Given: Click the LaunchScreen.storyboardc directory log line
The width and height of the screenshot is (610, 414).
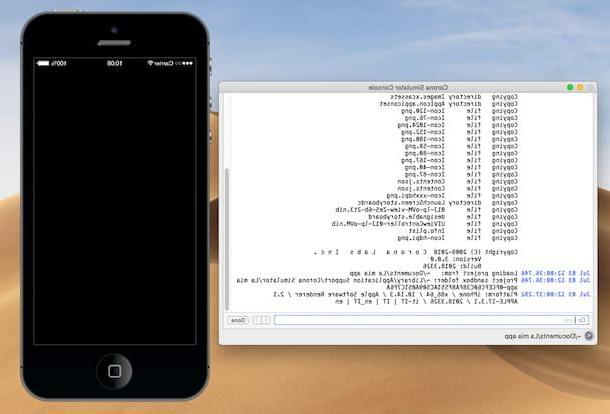Looking at the screenshot, I should coord(438,203).
